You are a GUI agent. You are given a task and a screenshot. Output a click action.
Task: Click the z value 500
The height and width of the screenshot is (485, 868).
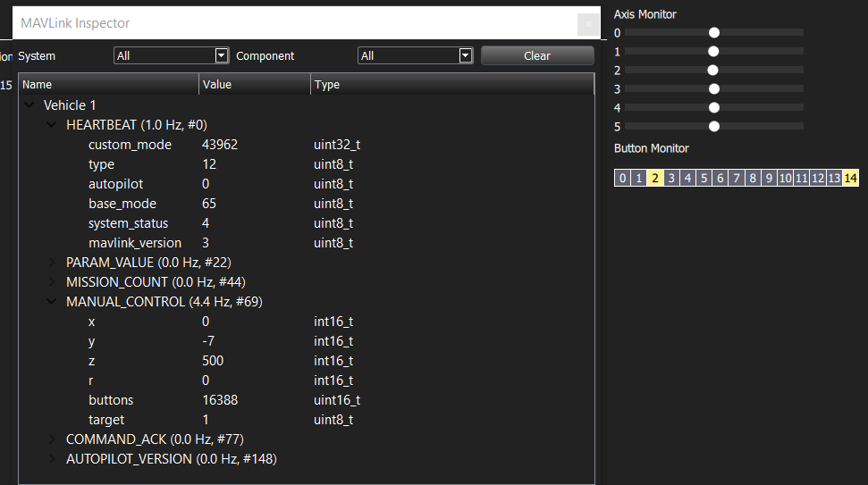[213, 361]
